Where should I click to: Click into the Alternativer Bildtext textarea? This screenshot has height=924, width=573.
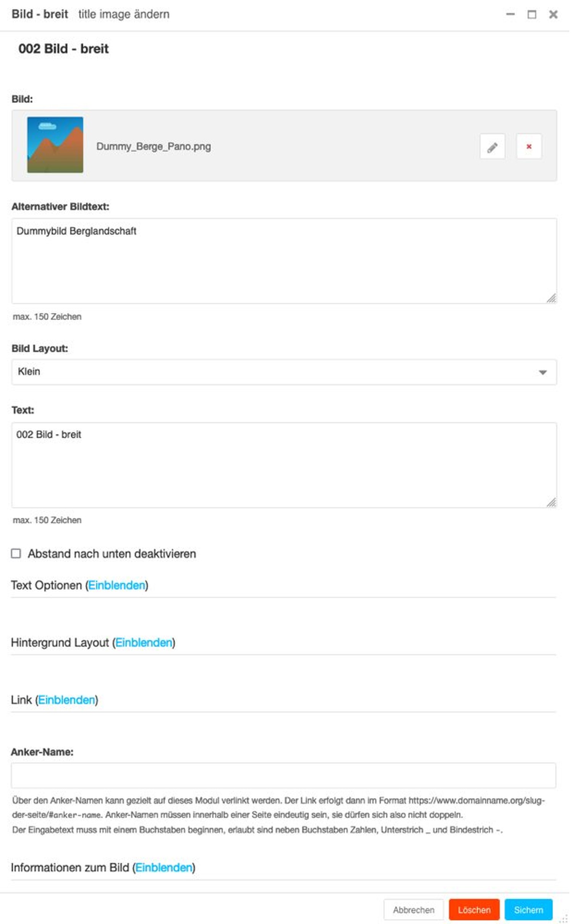[284, 261]
